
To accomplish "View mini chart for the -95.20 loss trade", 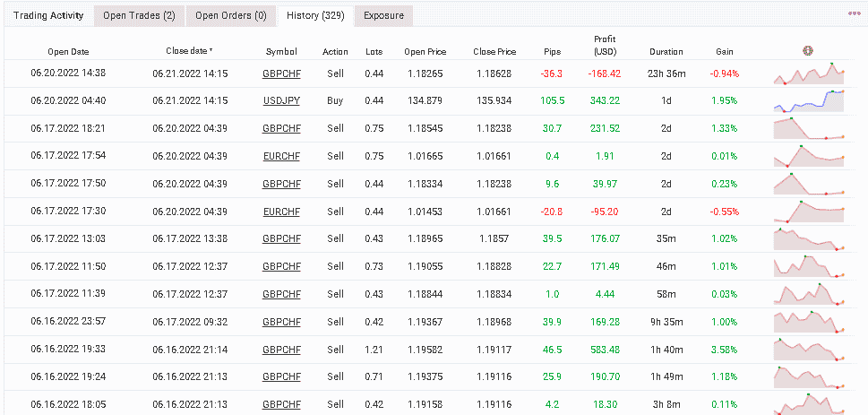I will pyautogui.click(x=809, y=212).
